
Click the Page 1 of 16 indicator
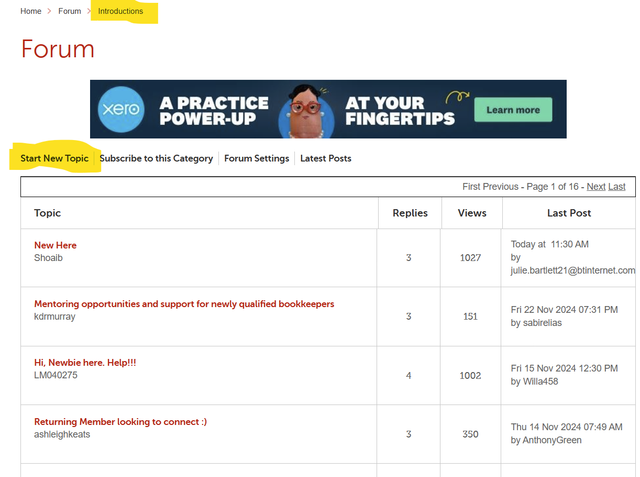(x=552, y=186)
